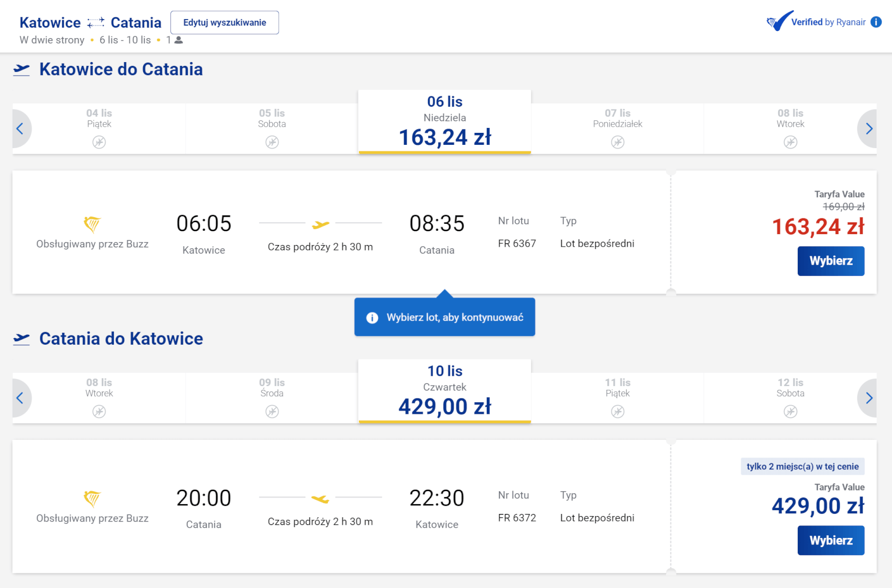Select the 08 lis Wtorek outbound date

tap(790, 128)
